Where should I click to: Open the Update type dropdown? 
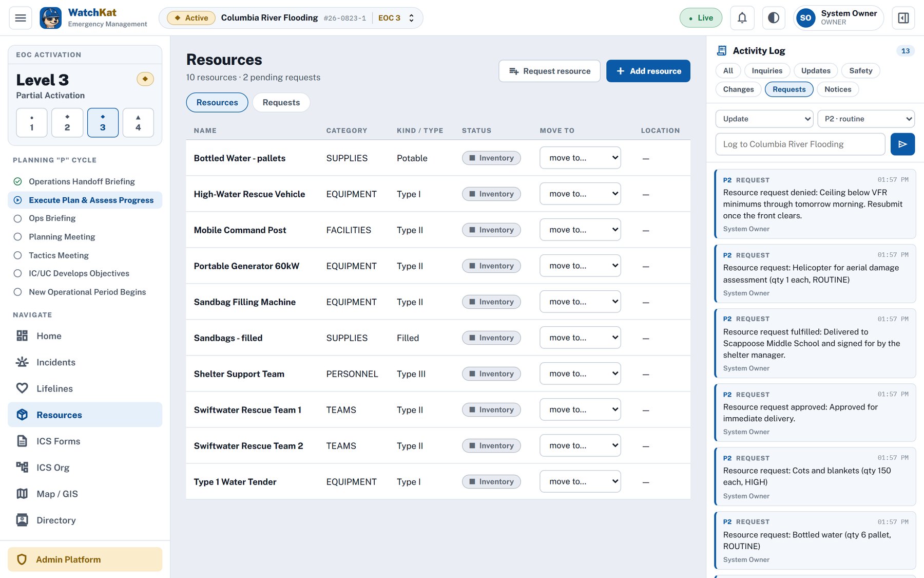pos(764,119)
